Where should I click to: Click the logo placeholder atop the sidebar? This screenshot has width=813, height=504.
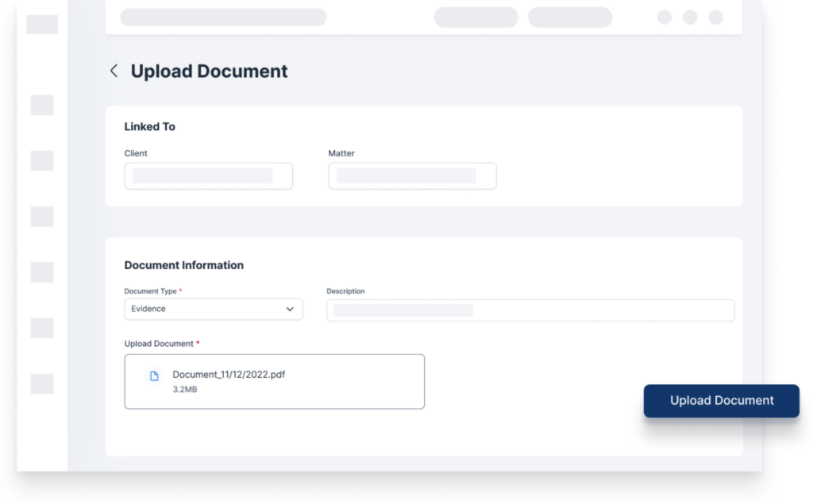(x=42, y=25)
